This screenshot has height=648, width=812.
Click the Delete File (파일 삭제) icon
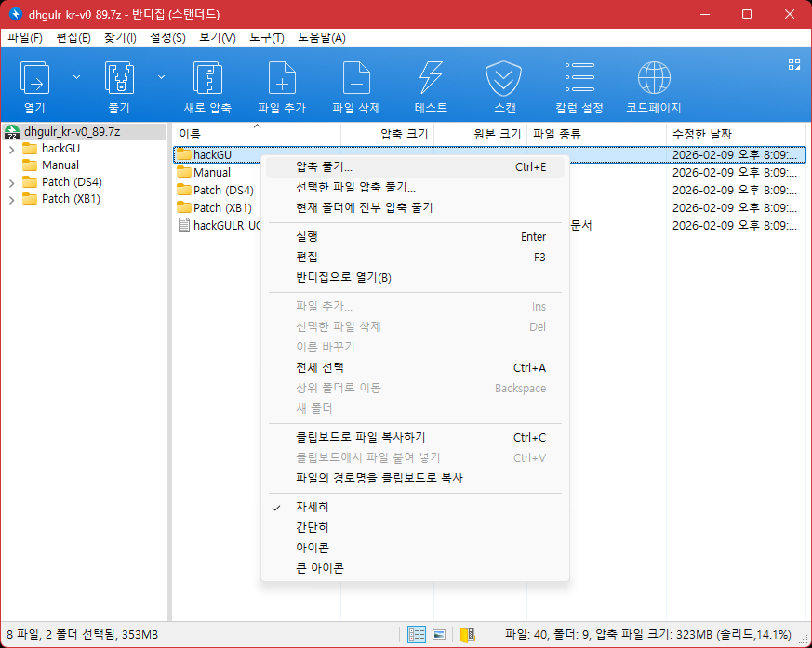(x=356, y=78)
